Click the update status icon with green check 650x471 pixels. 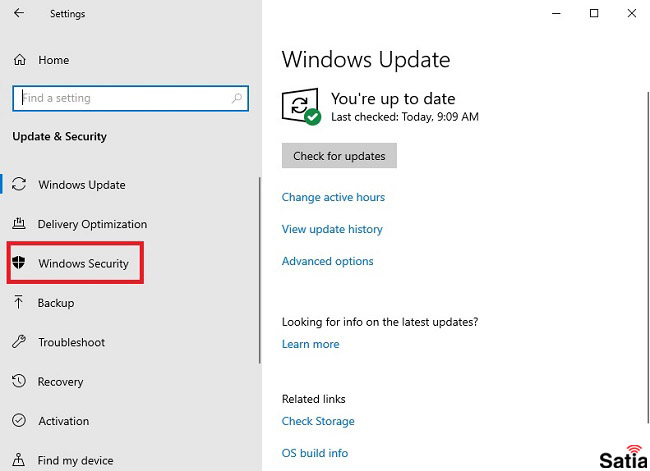click(x=301, y=106)
